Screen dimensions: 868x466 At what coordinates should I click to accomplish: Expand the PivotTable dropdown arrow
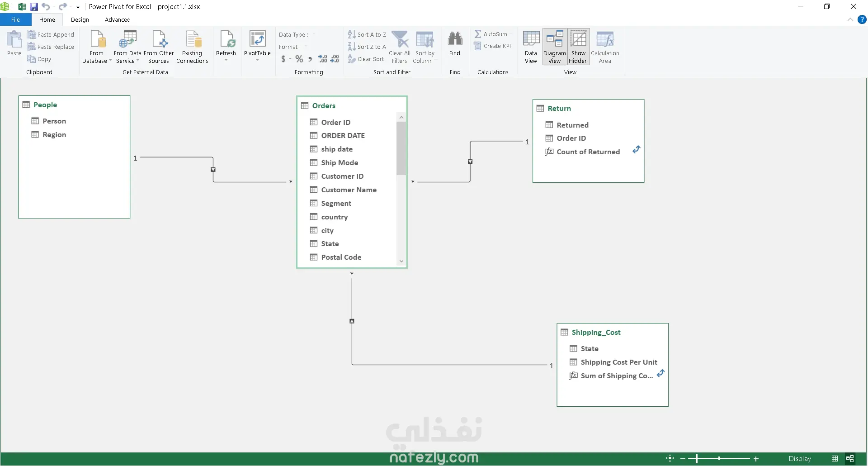[257, 60]
